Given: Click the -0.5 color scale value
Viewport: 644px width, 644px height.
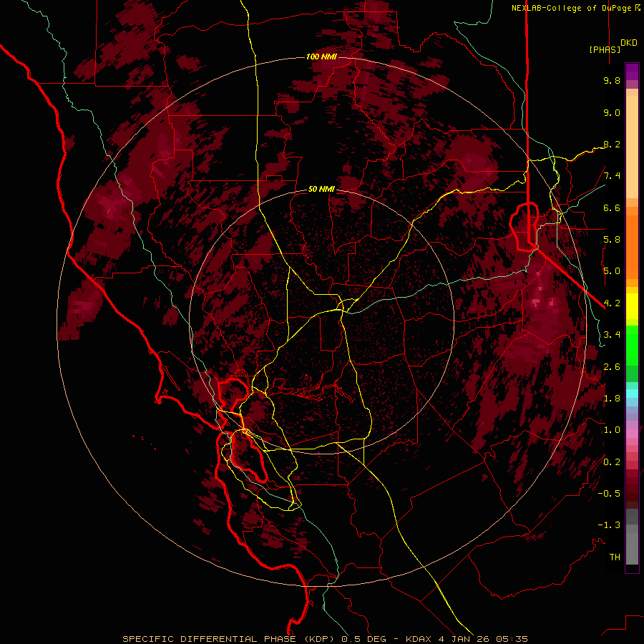Looking at the screenshot, I should tap(609, 494).
